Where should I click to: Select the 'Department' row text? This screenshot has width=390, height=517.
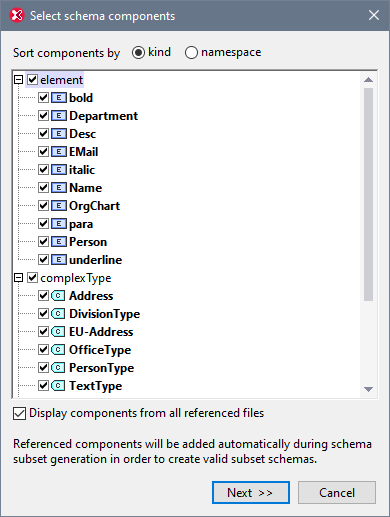(103, 116)
